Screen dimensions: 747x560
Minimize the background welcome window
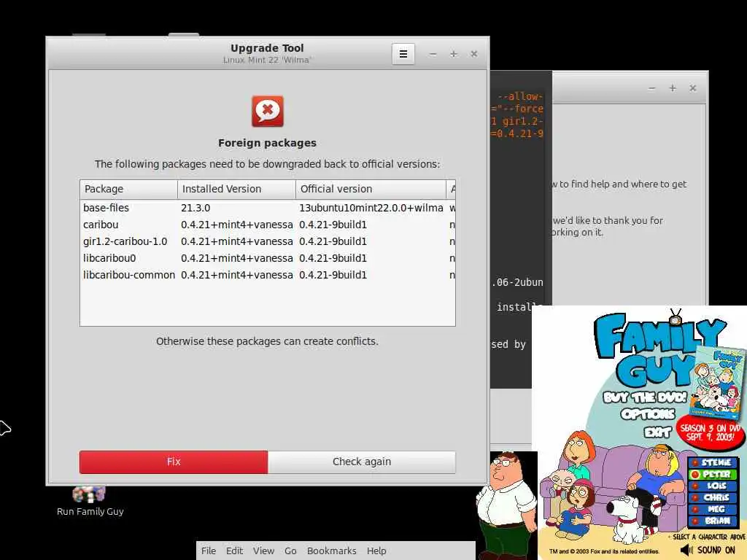(x=651, y=88)
